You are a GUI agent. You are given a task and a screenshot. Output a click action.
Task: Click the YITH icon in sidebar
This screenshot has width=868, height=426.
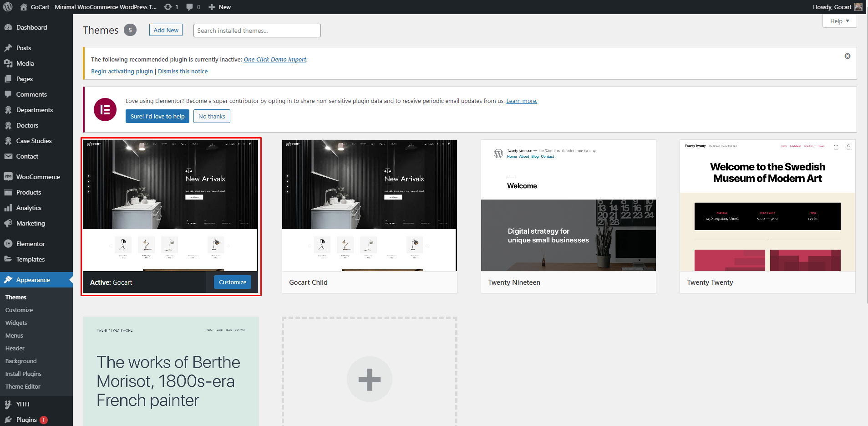pyautogui.click(x=8, y=404)
